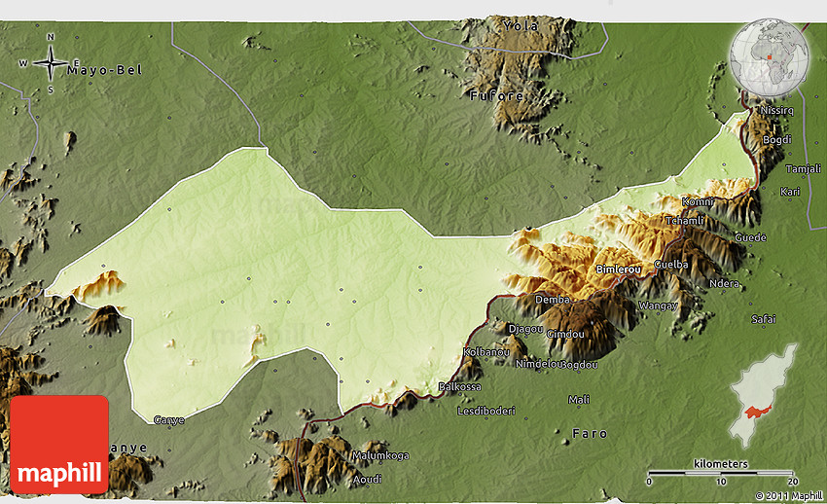Click the Lesdiboderi place label
Image resolution: width=827 pixels, height=504 pixels.
[x=489, y=411]
